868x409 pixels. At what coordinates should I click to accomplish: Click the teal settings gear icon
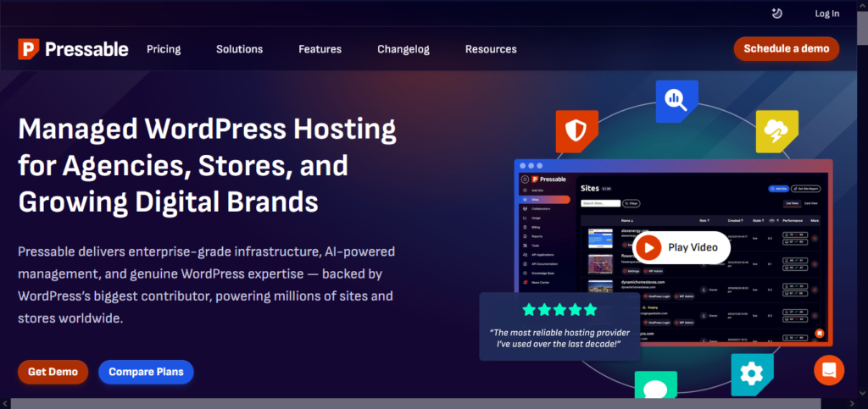pos(752,375)
